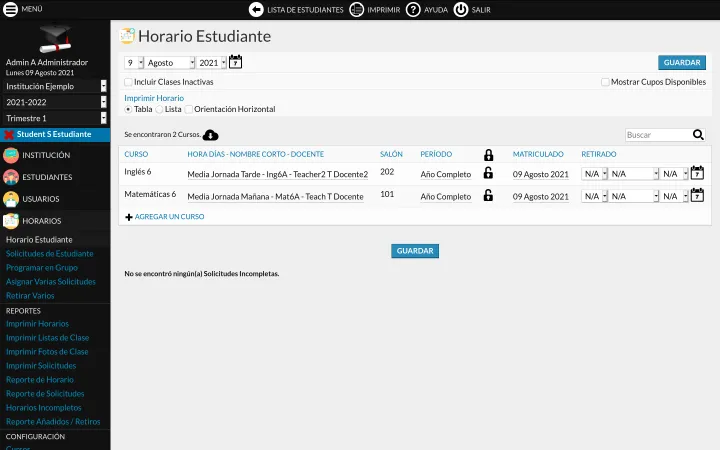Open Inglés 6 retirado day dropdown
720x450 pixels.
pos(594,174)
